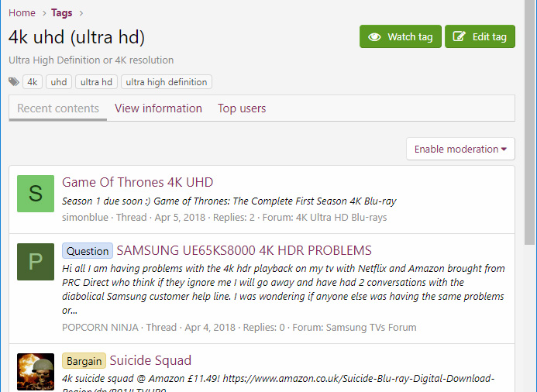Click the Edit tag button
Viewport: 537px width, 392px height.
pos(480,36)
